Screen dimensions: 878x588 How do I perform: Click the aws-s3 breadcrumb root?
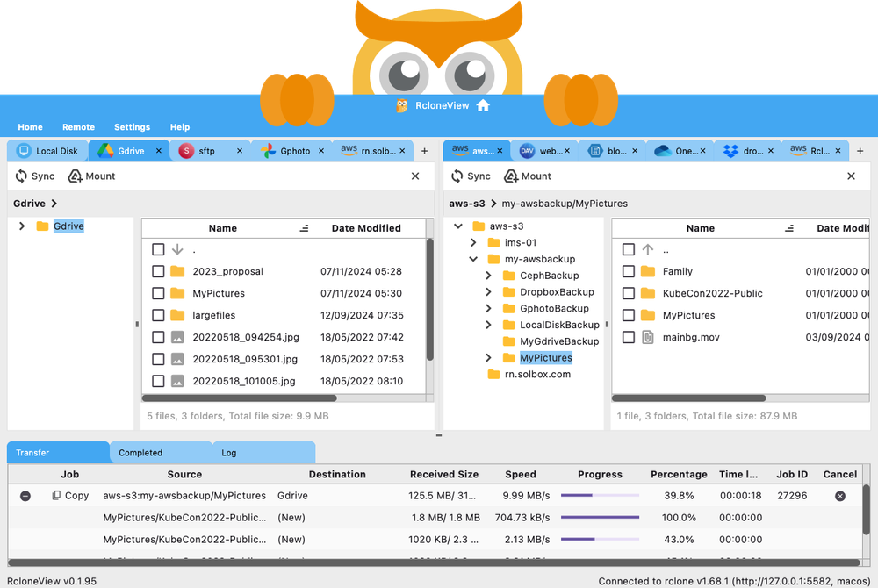[x=467, y=204]
